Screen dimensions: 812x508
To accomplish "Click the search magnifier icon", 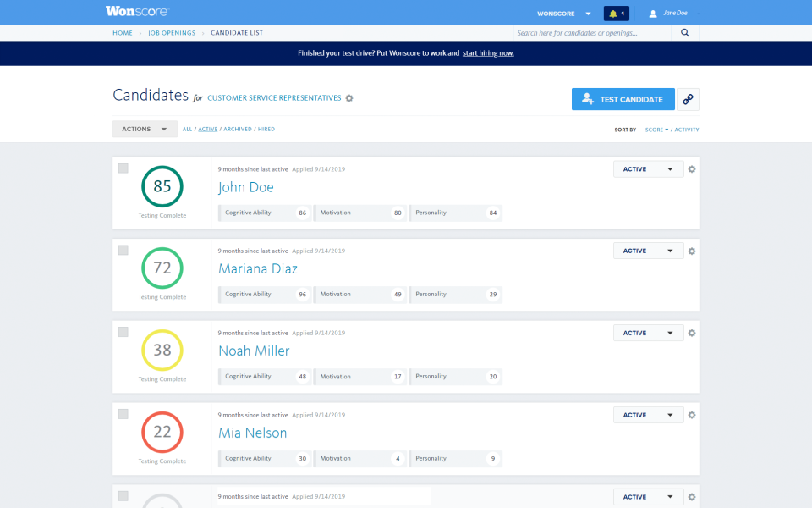I will pyautogui.click(x=684, y=32).
